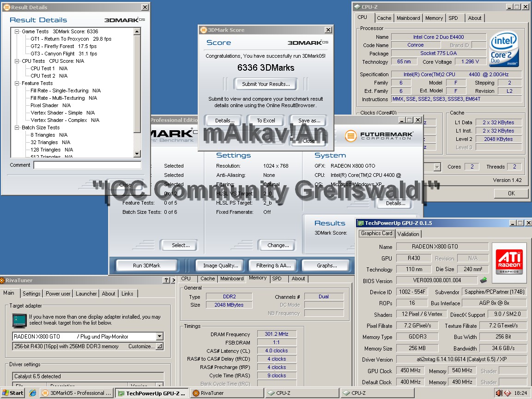The height and width of the screenshot is (399, 532).
Task: Click the Futuremark logo icon
Action: pos(351,136)
